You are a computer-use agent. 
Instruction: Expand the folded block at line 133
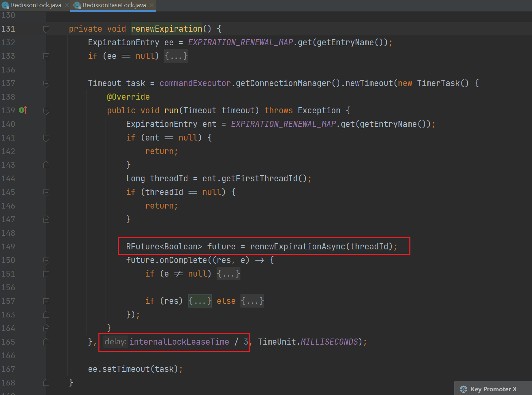coord(46,56)
